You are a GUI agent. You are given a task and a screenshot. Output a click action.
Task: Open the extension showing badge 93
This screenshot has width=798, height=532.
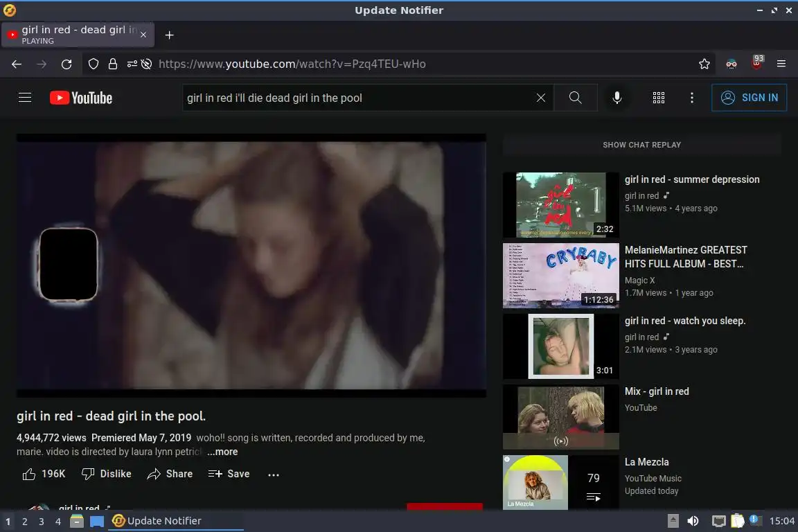(756, 62)
